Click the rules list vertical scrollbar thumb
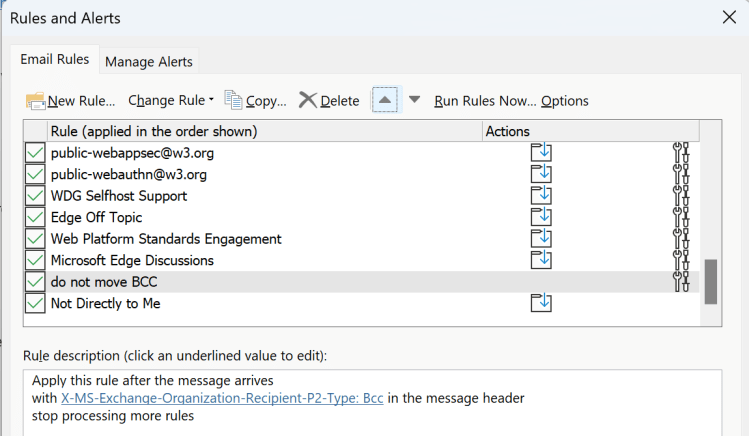 [711, 281]
